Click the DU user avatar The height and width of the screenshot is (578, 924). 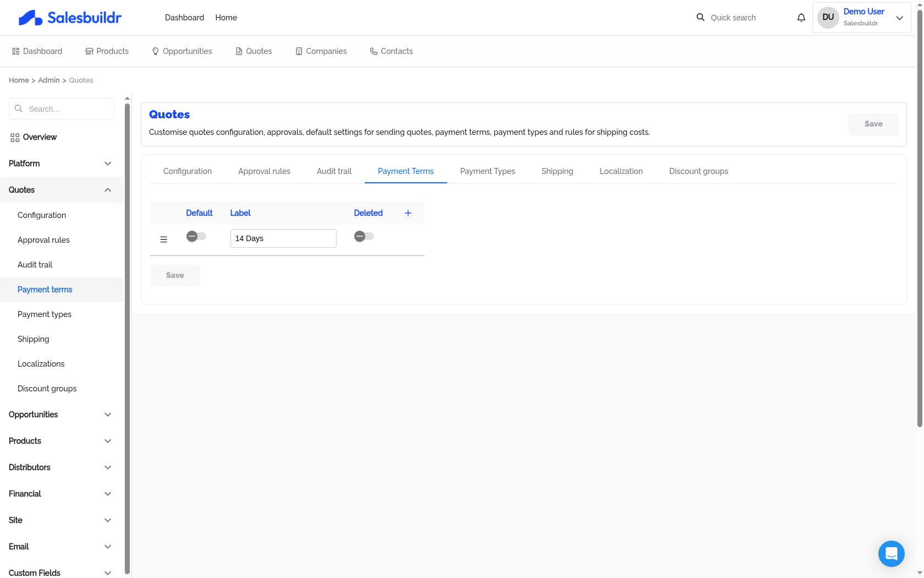click(x=828, y=17)
